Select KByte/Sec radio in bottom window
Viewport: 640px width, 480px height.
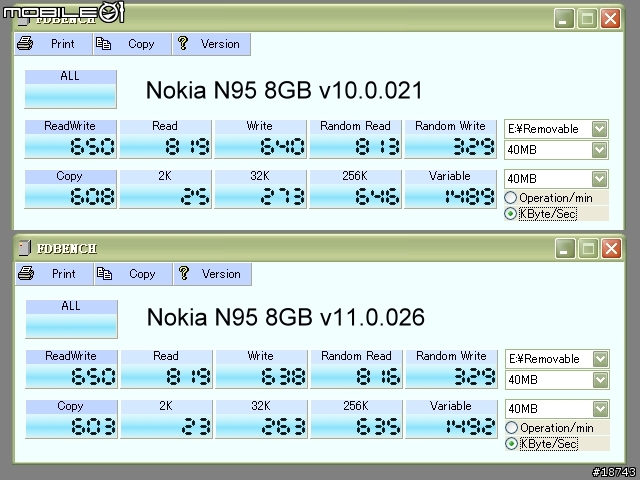(x=512, y=444)
